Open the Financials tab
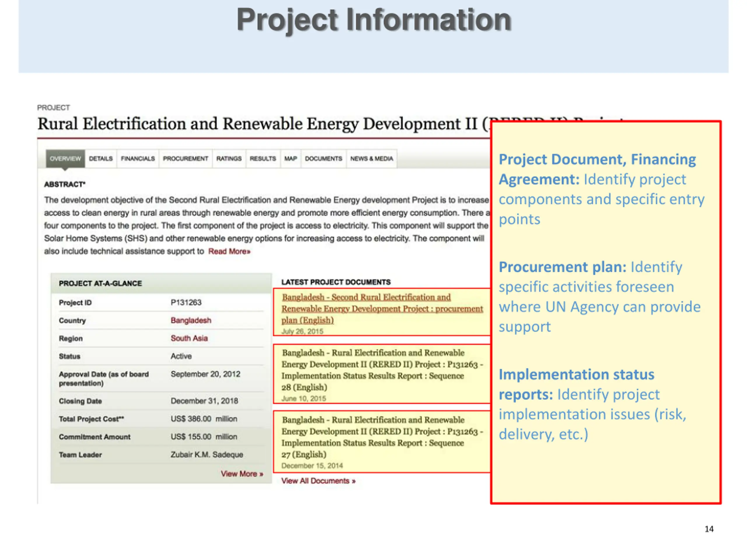Screen dimensions: 747x560 pyautogui.click(x=138, y=159)
